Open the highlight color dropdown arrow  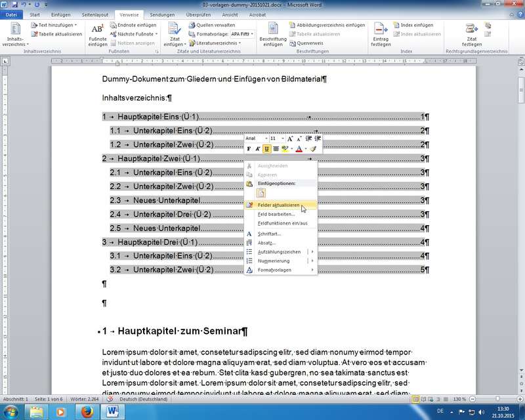[x=291, y=149]
